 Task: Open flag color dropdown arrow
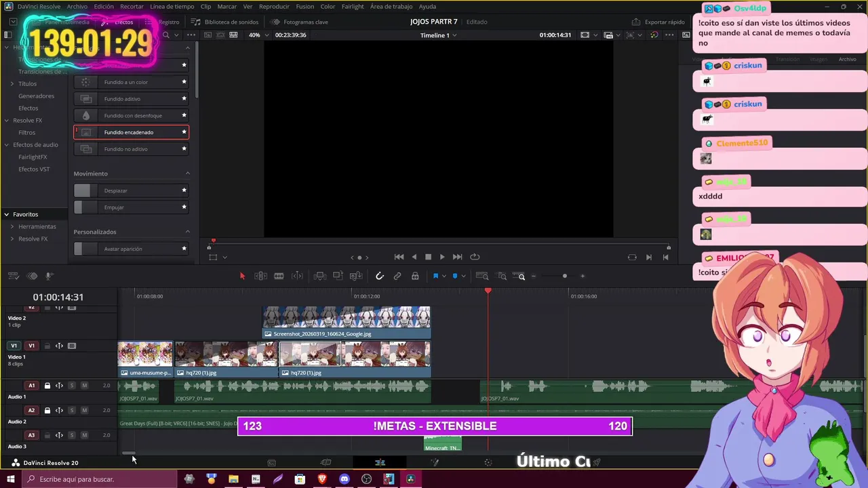pyautogui.click(x=444, y=276)
